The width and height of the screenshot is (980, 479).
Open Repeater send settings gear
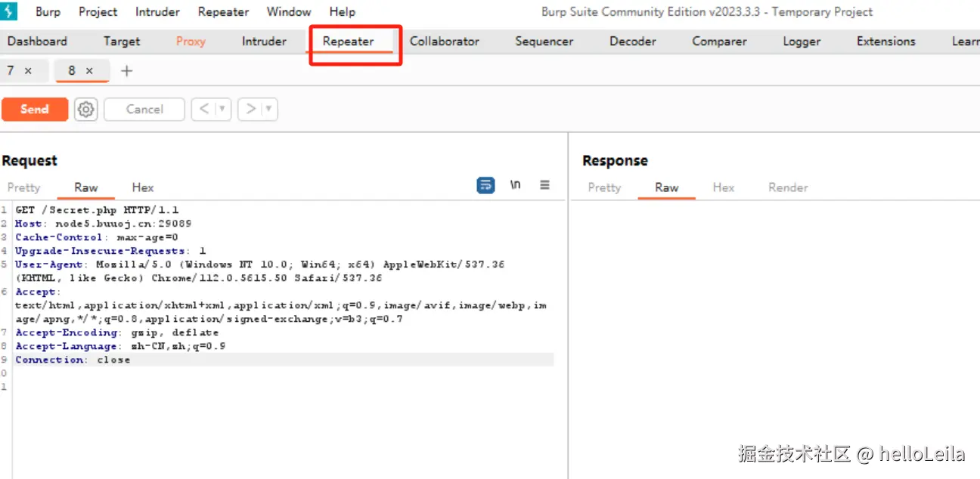pyautogui.click(x=86, y=110)
